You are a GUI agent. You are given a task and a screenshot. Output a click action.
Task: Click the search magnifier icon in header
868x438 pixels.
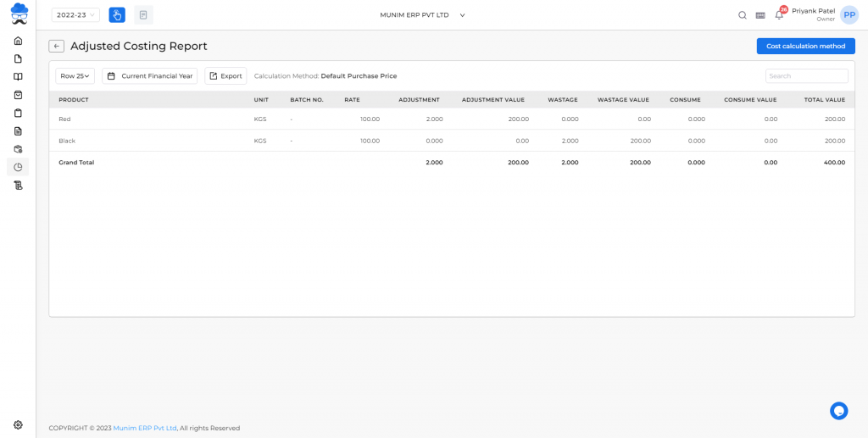(x=743, y=15)
